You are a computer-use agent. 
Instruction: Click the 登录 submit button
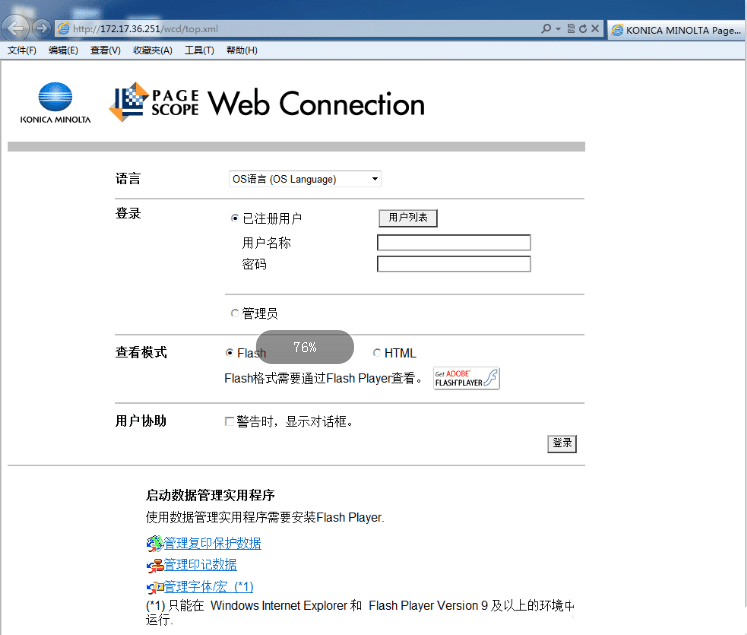pyautogui.click(x=562, y=443)
